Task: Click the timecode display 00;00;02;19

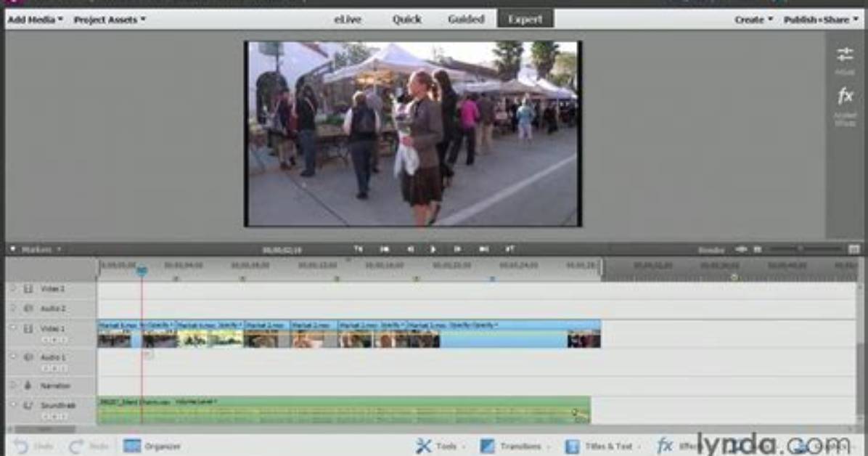Action: pos(282,250)
